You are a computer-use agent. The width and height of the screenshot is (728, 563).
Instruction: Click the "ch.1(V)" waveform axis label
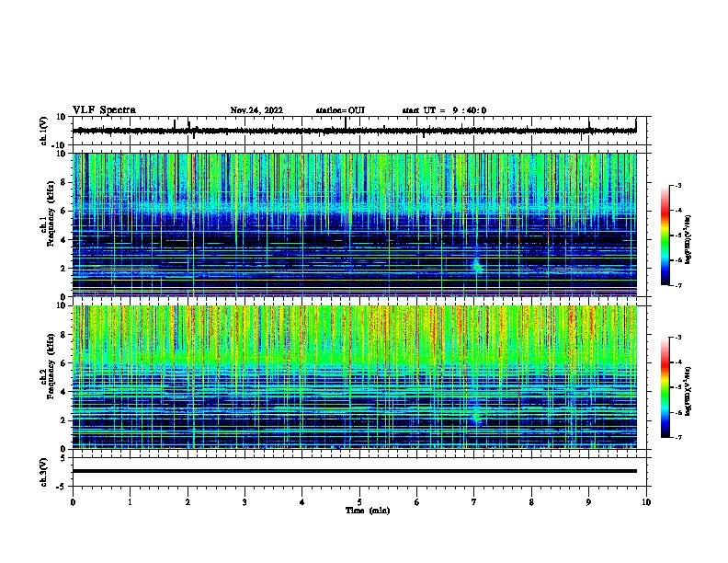point(44,131)
